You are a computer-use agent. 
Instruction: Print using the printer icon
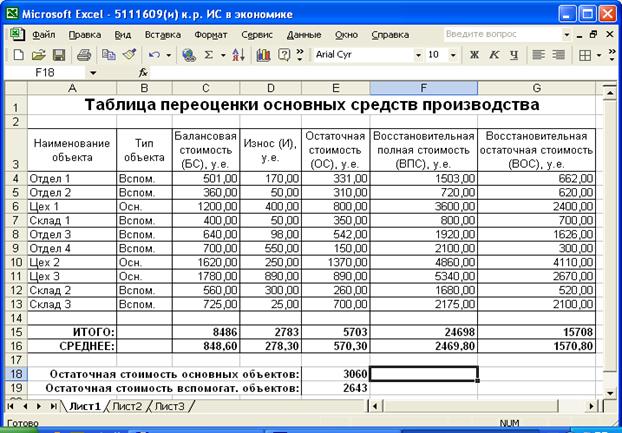(x=84, y=55)
